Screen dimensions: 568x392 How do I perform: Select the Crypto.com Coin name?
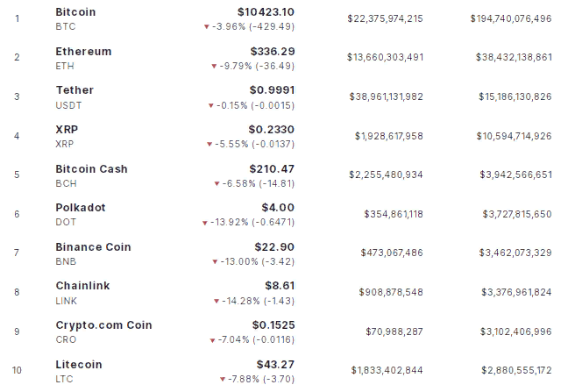click(x=103, y=324)
